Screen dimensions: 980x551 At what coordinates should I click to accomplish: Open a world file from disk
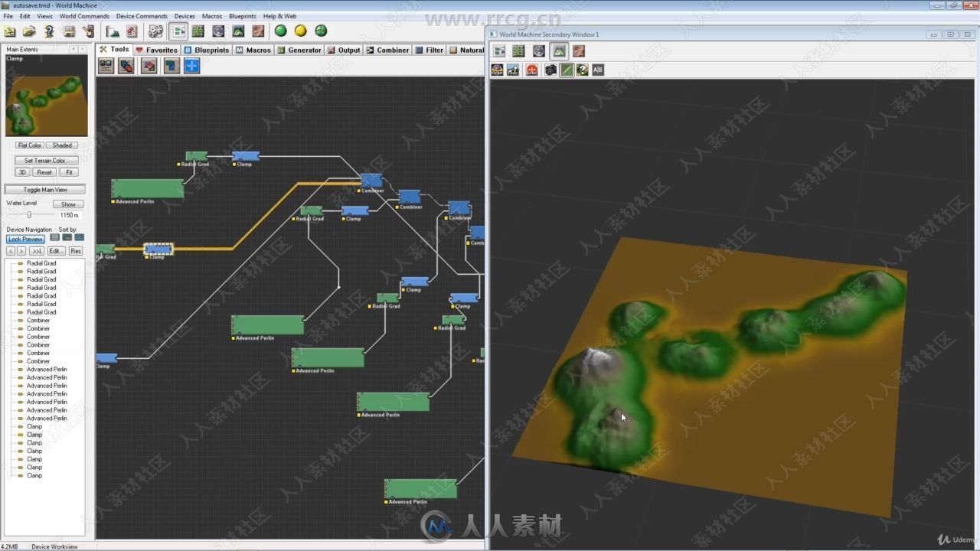click(29, 31)
